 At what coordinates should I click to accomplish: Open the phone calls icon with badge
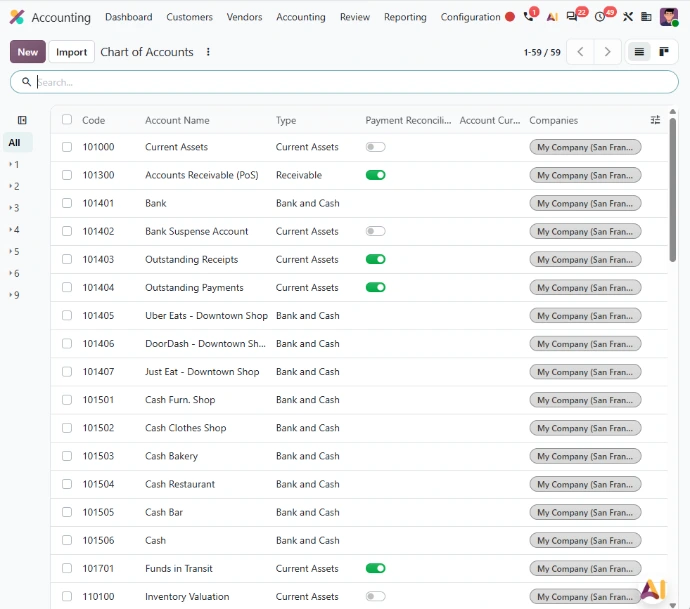click(x=529, y=16)
